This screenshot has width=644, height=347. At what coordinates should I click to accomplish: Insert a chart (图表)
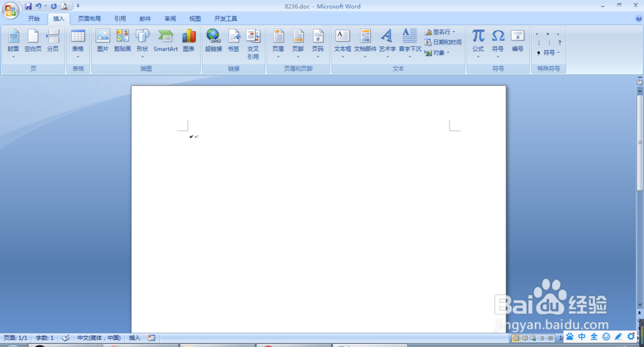click(x=189, y=41)
